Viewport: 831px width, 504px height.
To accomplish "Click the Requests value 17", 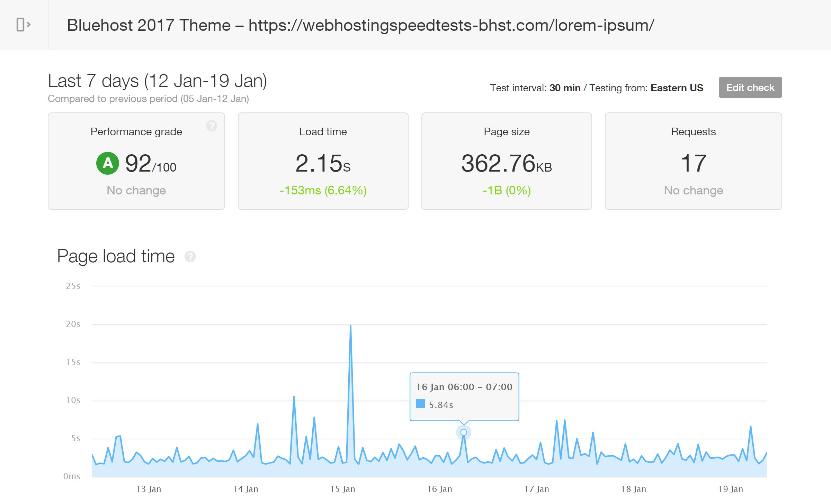I will coord(693,163).
